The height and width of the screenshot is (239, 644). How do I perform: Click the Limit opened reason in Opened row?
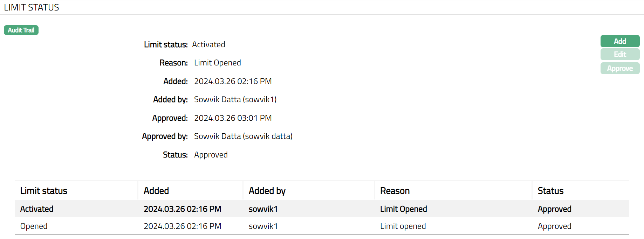403,226
